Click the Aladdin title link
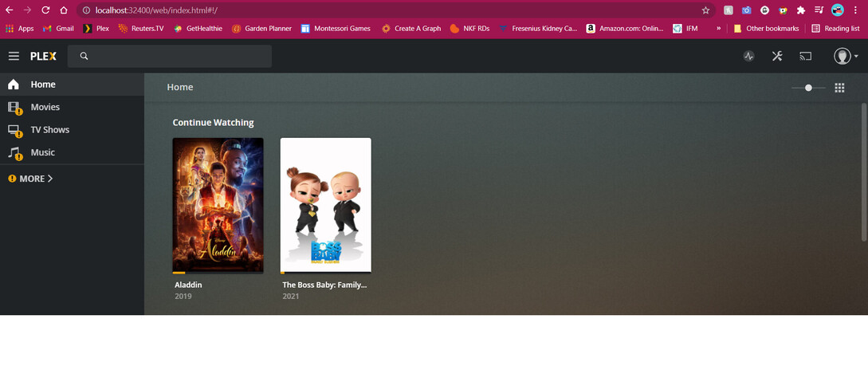Image resolution: width=868 pixels, height=366 pixels. click(x=188, y=285)
